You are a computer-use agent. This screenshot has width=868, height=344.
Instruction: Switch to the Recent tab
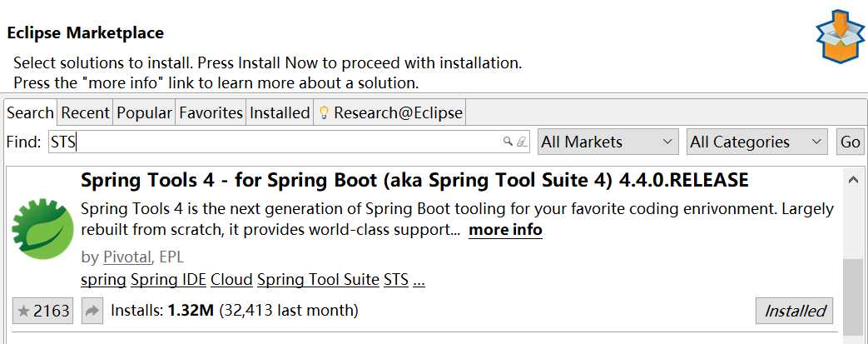(x=85, y=113)
